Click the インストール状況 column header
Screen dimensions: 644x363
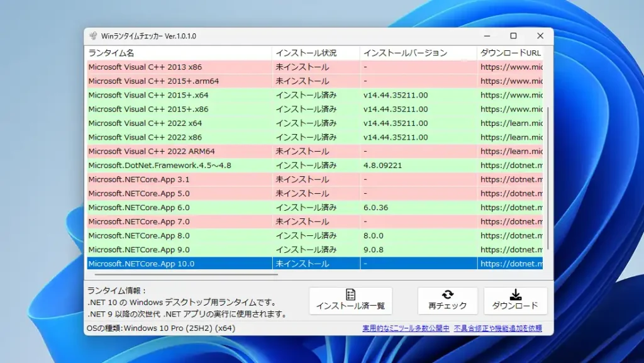pyautogui.click(x=314, y=53)
